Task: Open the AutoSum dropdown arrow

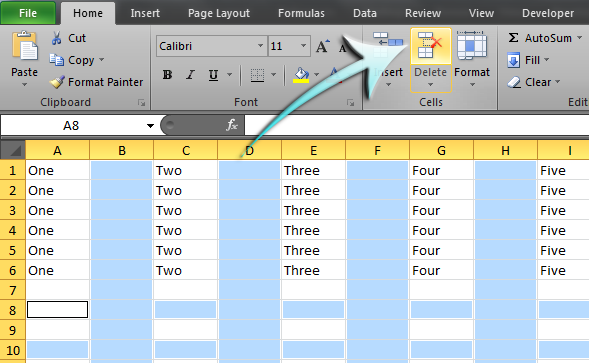Action: coord(580,38)
